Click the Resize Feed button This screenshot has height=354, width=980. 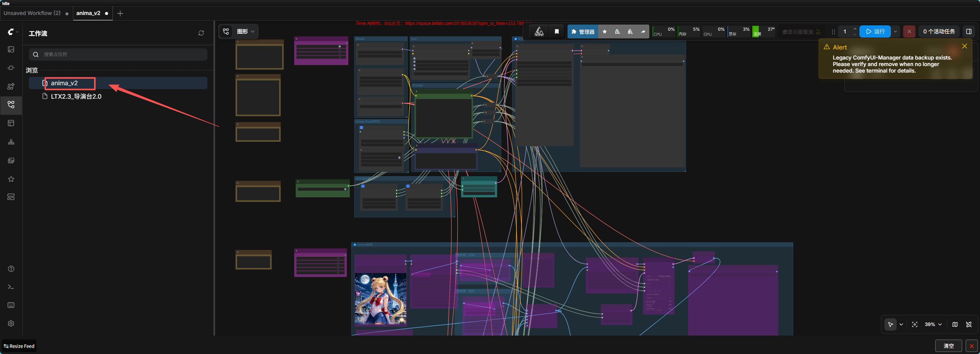click(19, 346)
